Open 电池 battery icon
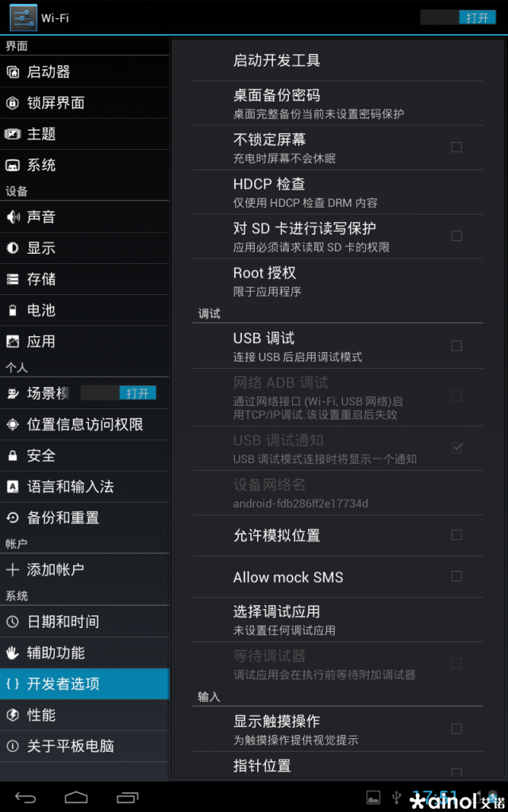Screen dimensions: 508x812 point(13,310)
